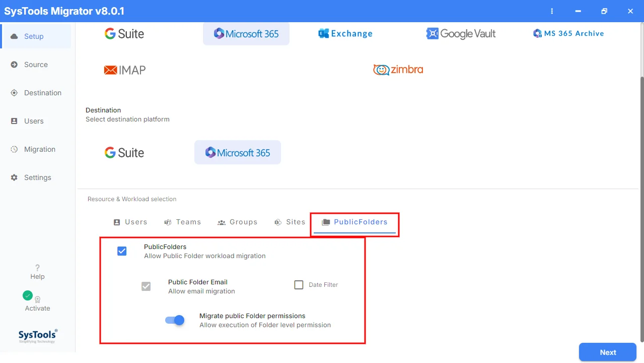Open the Destination sidebar item
Image resolution: width=644 pixels, height=363 pixels.
[x=36, y=93]
